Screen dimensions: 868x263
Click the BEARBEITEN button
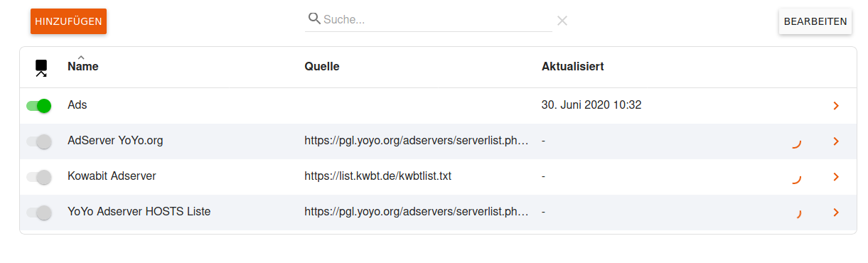(815, 21)
